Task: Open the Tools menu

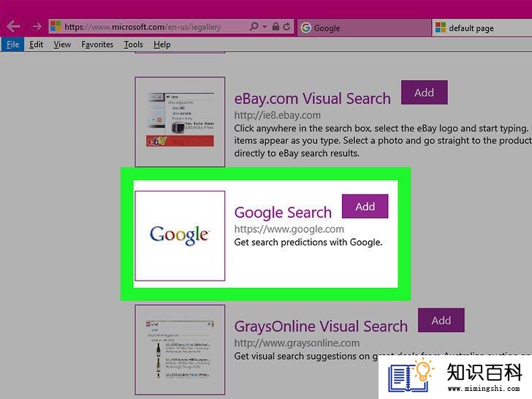Action: 133,45
